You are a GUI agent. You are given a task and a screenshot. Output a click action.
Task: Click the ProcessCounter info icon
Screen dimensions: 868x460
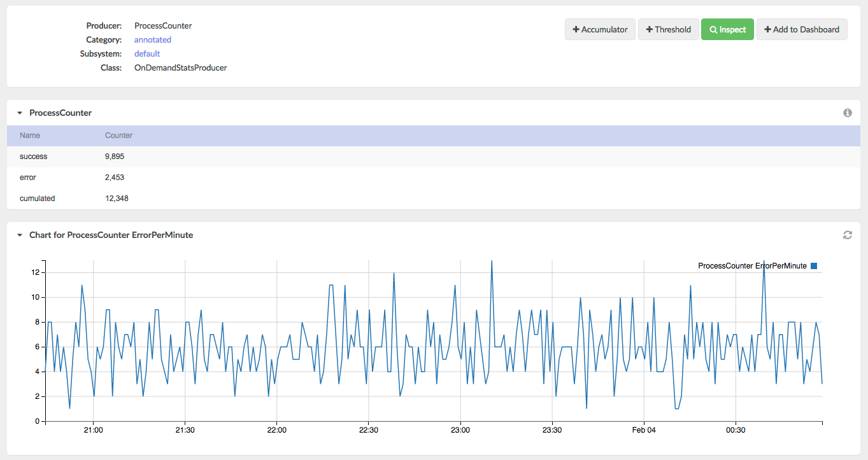tap(848, 113)
